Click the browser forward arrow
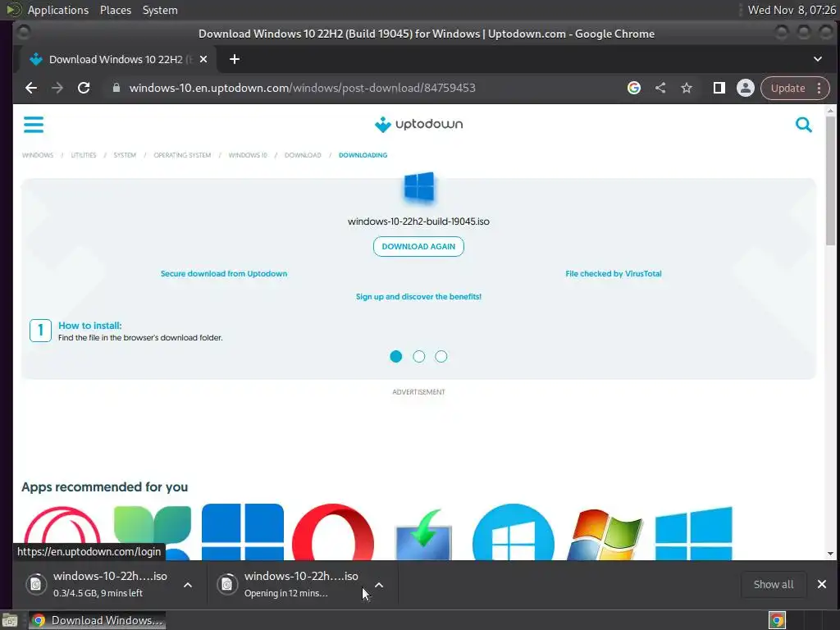Image resolution: width=840 pixels, height=630 pixels. pos(57,88)
